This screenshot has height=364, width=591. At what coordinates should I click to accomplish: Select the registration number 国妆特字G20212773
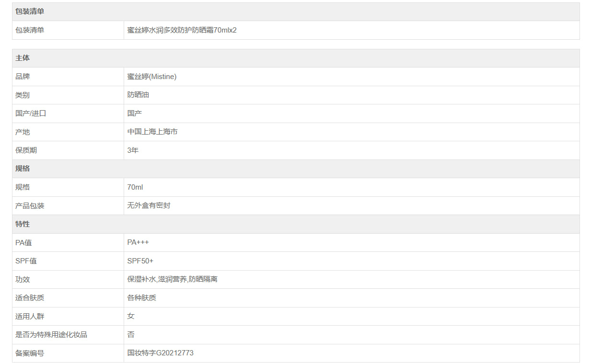pyautogui.click(x=160, y=353)
